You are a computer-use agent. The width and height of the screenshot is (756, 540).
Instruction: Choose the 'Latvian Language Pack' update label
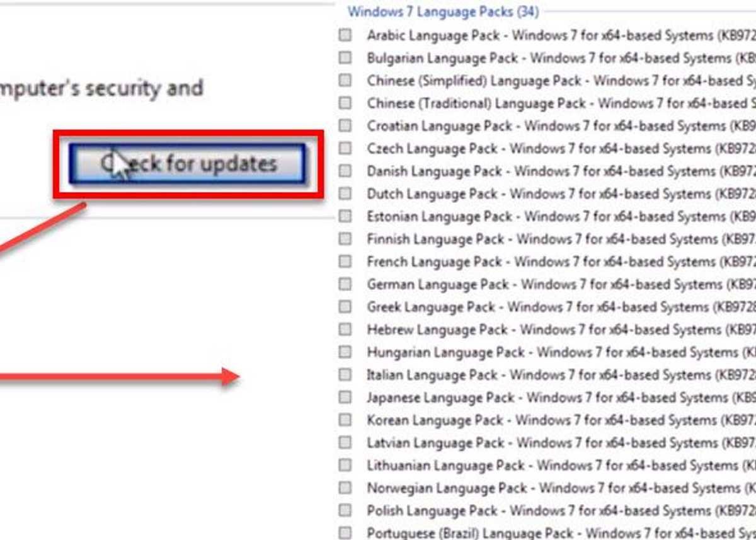tap(561, 443)
